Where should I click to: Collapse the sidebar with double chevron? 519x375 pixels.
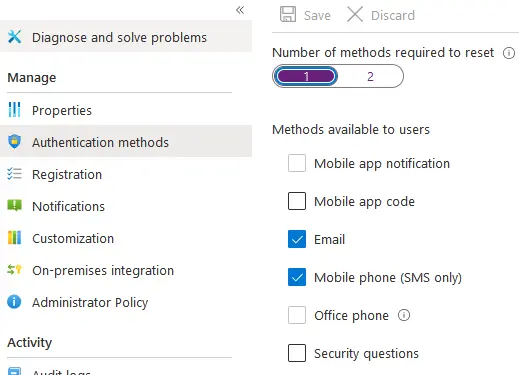pyautogui.click(x=240, y=10)
